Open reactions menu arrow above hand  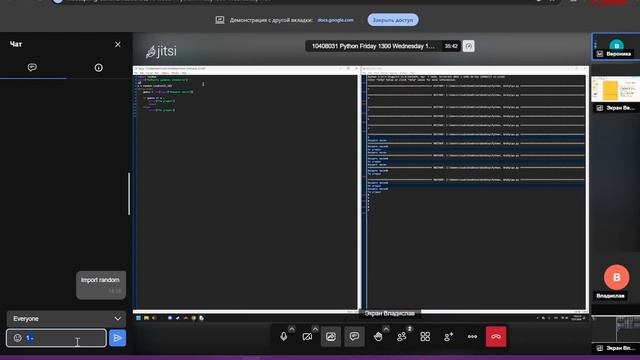coord(386,329)
